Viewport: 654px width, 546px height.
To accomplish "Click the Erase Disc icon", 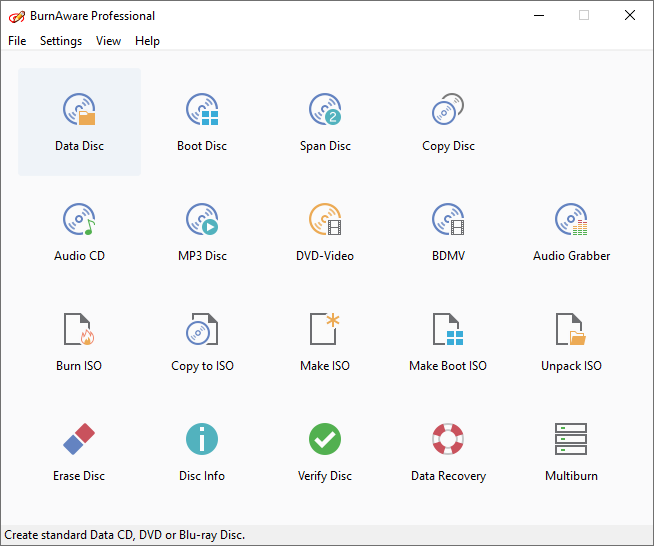I will (79, 440).
